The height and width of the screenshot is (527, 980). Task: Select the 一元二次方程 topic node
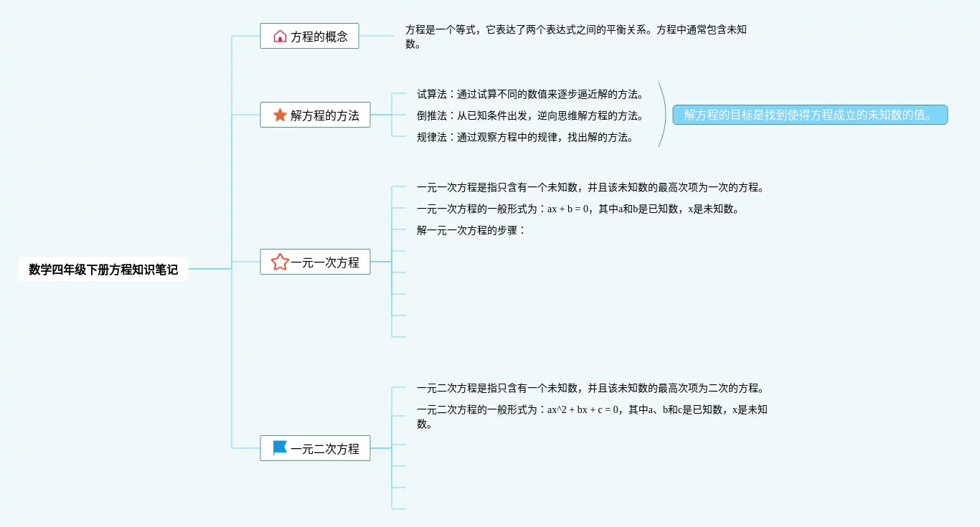324,449
